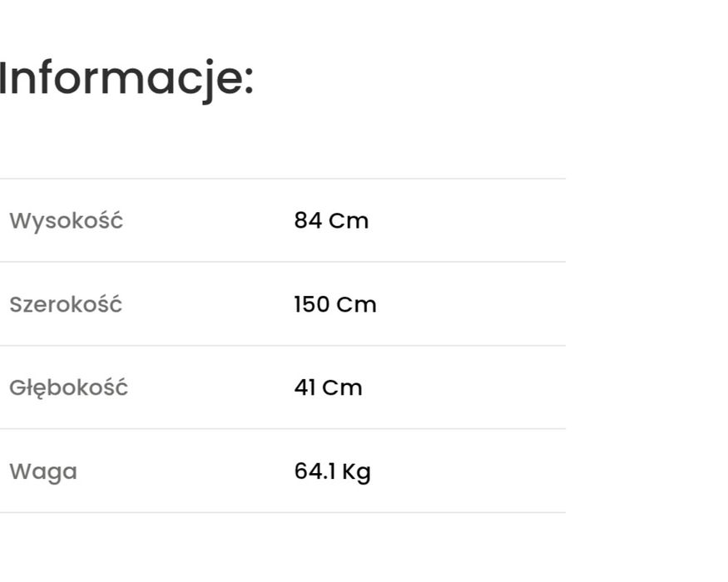Click the divider line below the Waga row

click(x=283, y=512)
